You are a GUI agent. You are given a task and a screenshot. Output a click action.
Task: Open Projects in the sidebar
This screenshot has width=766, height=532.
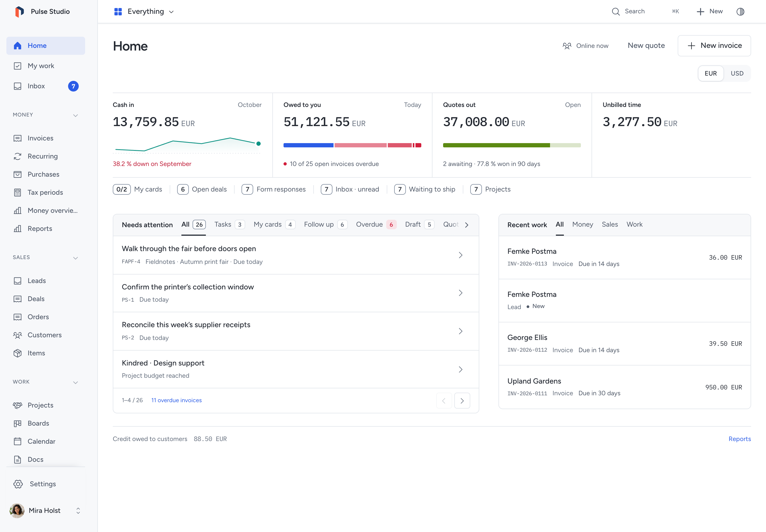tap(46, 405)
